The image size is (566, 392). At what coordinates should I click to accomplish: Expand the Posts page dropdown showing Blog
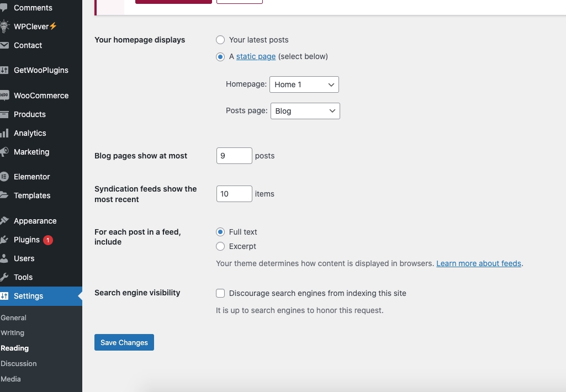click(305, 111)
